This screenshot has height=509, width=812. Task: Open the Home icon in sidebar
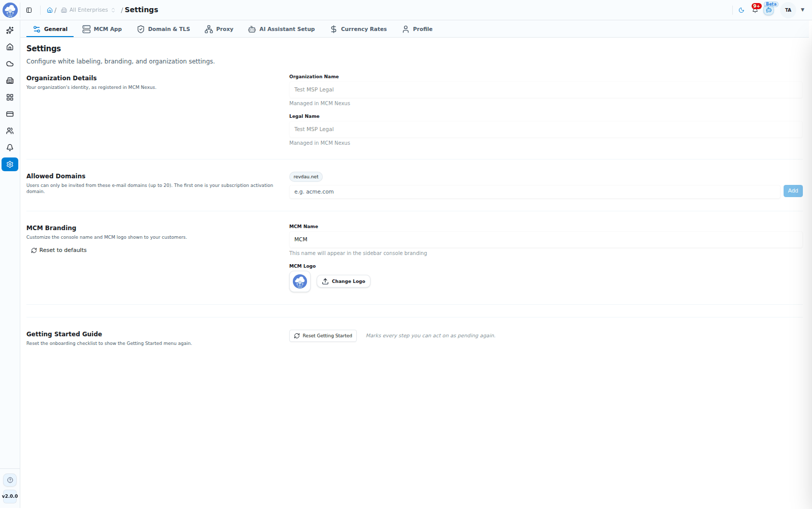pyautogui.click(x=10, y=47)
